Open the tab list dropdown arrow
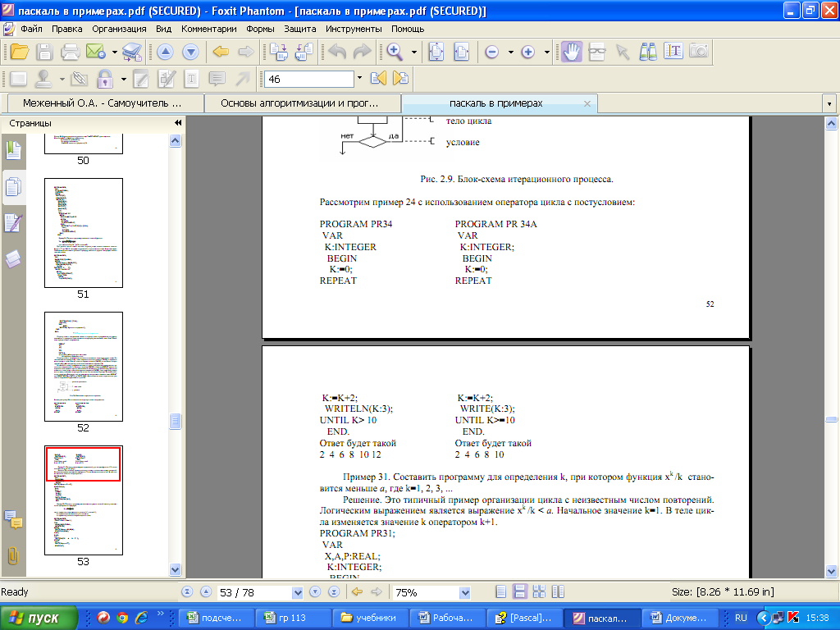The image size is (840, 630). click(829, 103)
